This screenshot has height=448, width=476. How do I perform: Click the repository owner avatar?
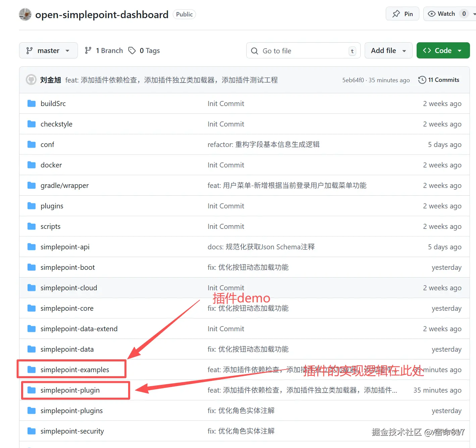pyautogui.click(x=25, y=14)
